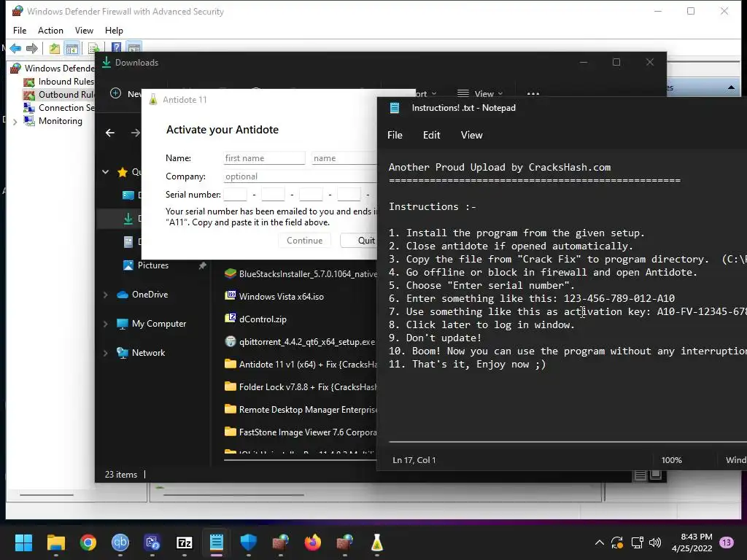Open File Explorer from taskbar
The height and width of the screenshot is (560, 747).
coord(55,542)
